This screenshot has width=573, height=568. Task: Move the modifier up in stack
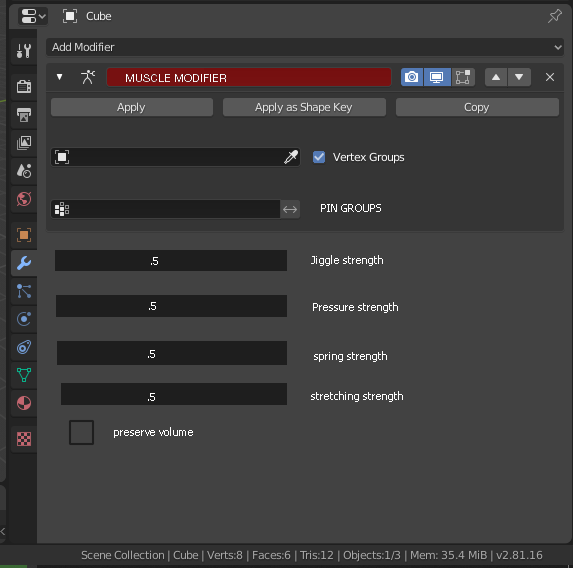coord(496,77)
